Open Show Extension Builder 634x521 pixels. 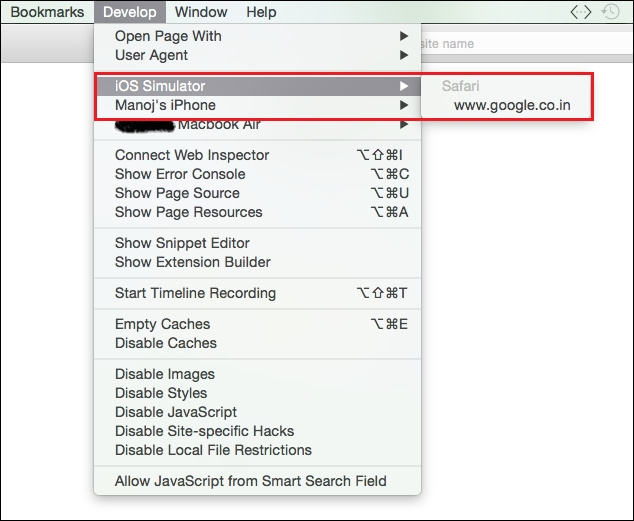coord(258,262)
